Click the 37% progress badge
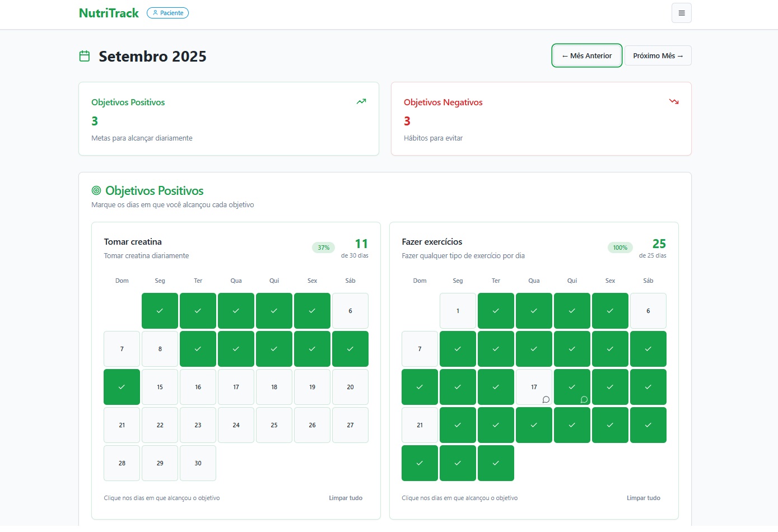 324,248
